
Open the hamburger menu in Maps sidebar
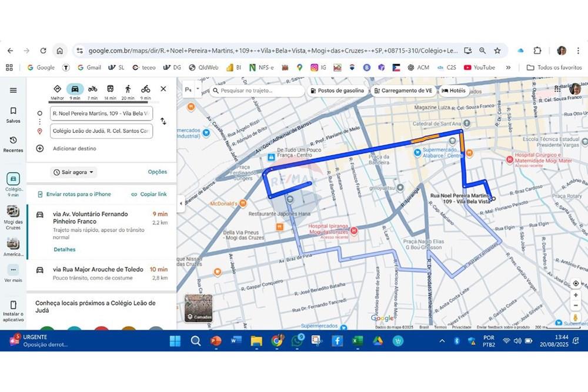13,91
